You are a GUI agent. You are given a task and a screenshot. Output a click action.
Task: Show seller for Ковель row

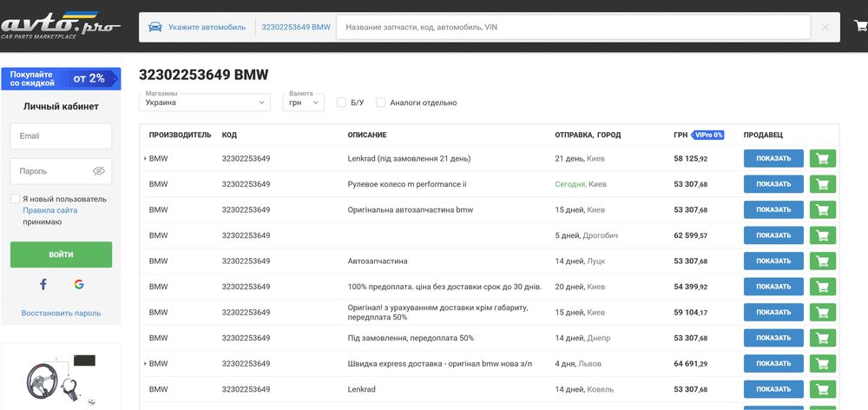[773, 389]
